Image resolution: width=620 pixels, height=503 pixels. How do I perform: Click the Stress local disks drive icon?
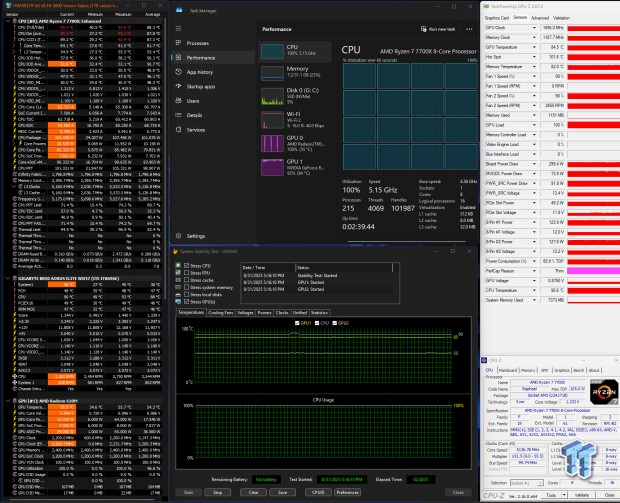pyautogui.click(x=178, y=295)
